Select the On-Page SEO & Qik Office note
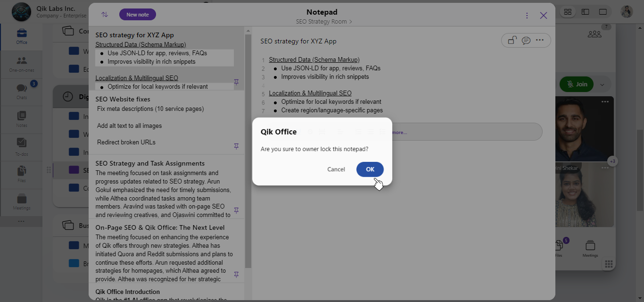This screenshot has height=302, width=644. pos(160,227)
